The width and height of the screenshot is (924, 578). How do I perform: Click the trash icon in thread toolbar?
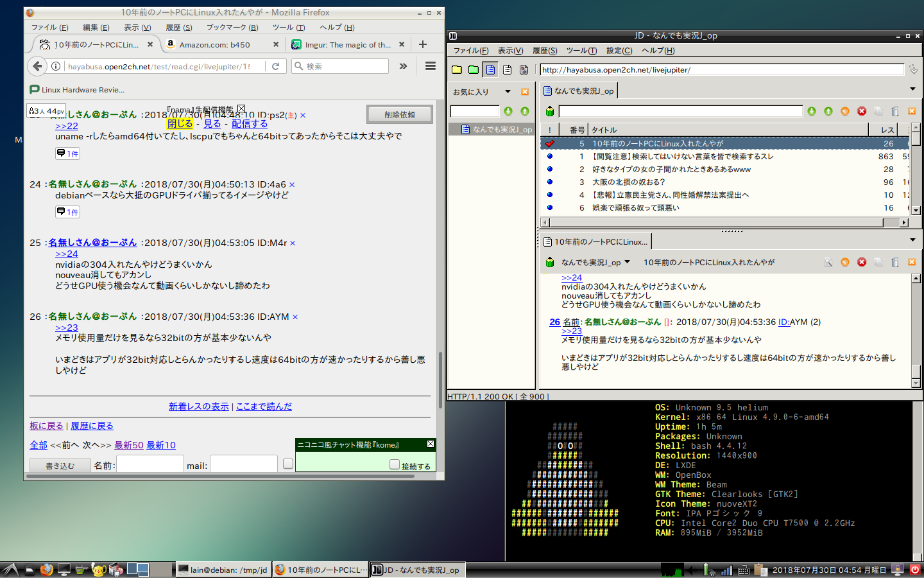[x=895, y=262]
